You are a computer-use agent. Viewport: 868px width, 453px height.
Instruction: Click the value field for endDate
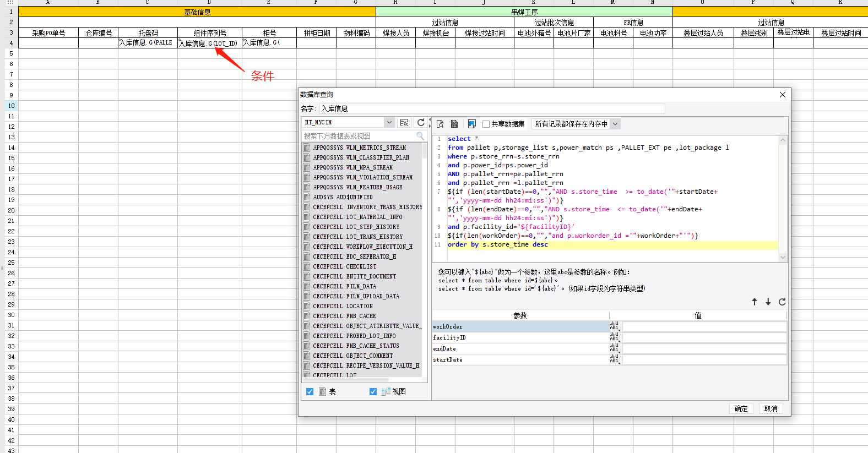coord(704,348)
